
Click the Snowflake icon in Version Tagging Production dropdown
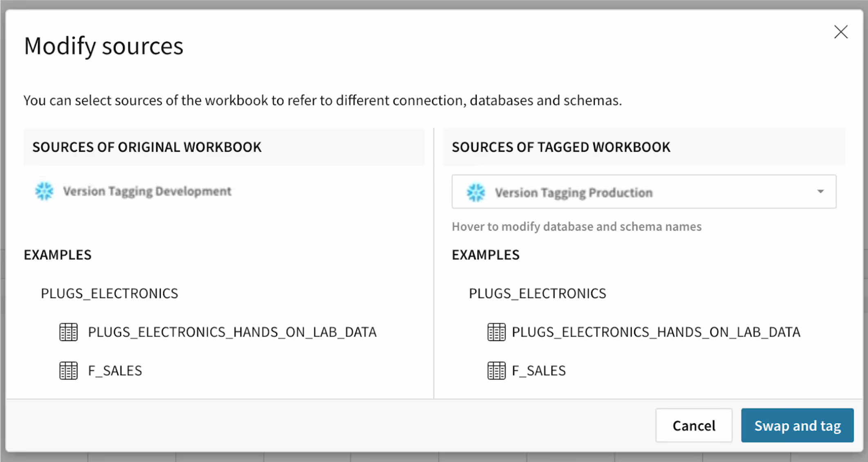tap(476, 192)
